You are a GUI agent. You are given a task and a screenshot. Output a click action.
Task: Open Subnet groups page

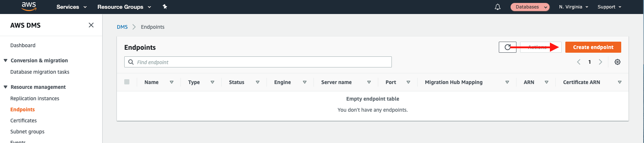[x=27, y=132]
